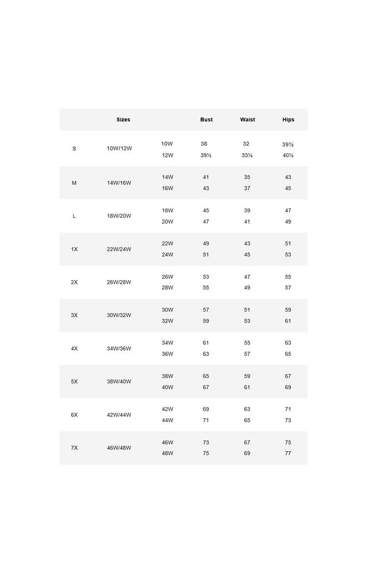The height and width of the screenshot is (588, 383).
Task: Click the 10W/12W size range cell
Action: tap(119, 148)
